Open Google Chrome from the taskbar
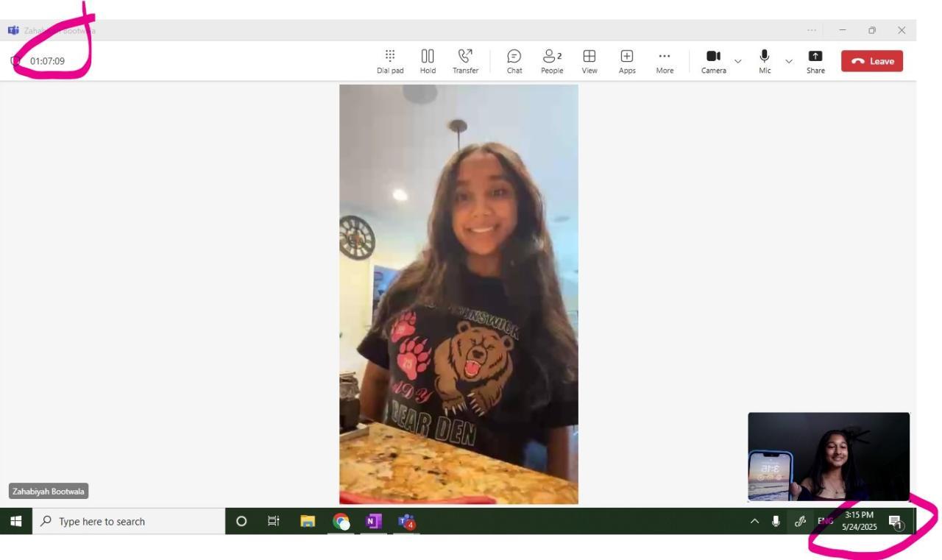Image resolution: width=942 pixels, height=560 pixels. pos(341,521)
